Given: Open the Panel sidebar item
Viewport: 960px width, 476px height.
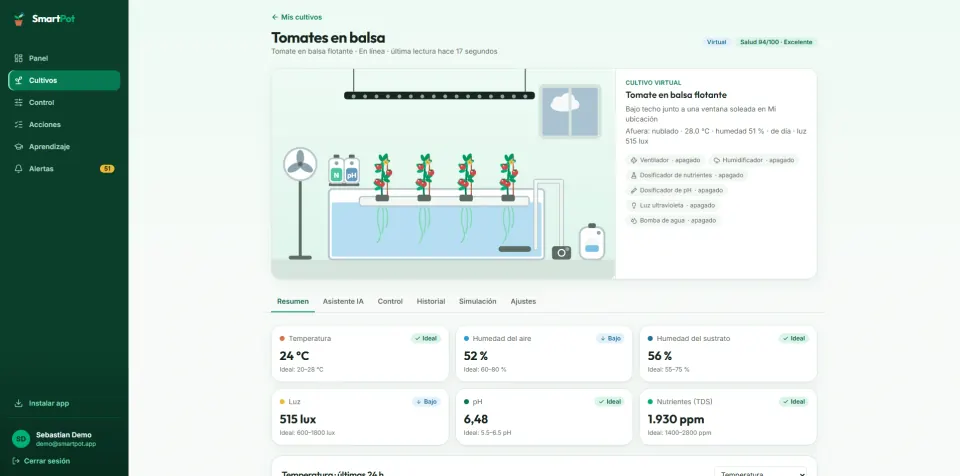Looking at the screenshot, I should click(64, 58).
